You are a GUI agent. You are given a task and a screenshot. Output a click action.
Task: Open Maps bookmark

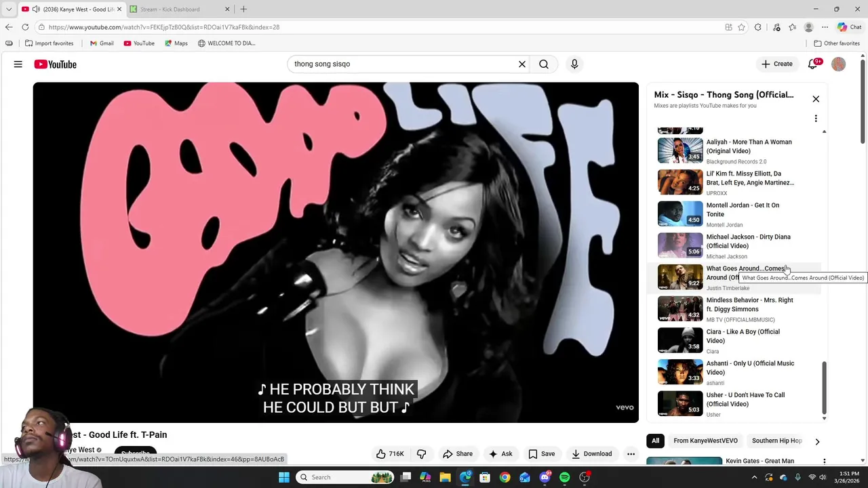click(x=176, y=43)
